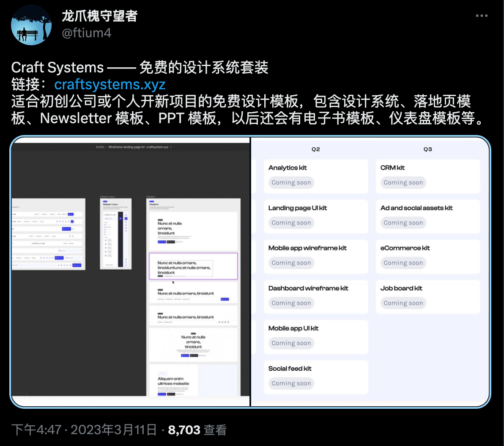
Task: Click the Q2 column heading
Action: tap(316, 149)
